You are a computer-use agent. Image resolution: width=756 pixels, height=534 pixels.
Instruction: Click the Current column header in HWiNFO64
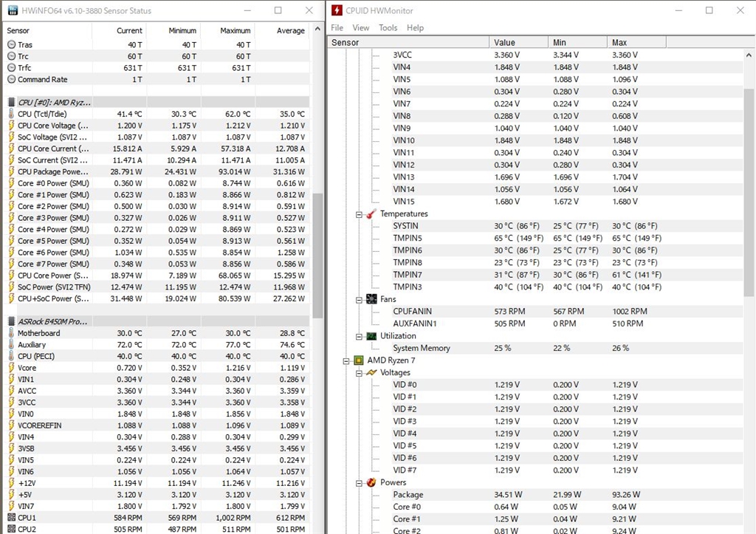tap(119, 30)
